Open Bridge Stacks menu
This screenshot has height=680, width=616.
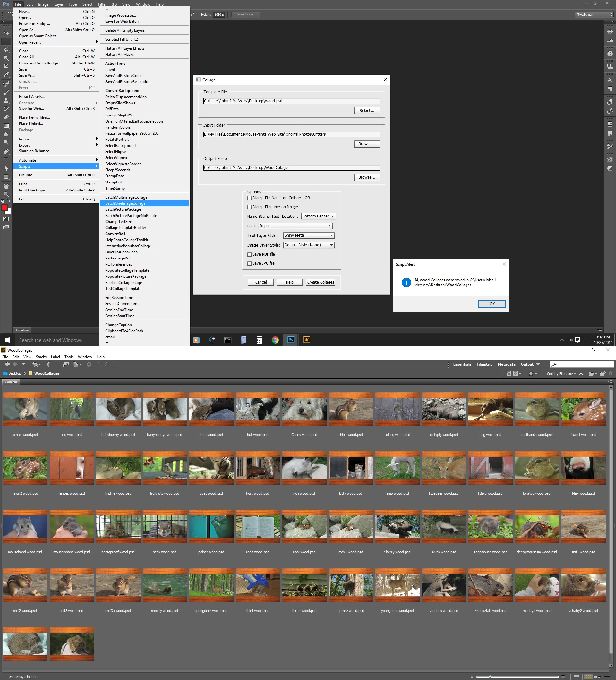(41, 357)
